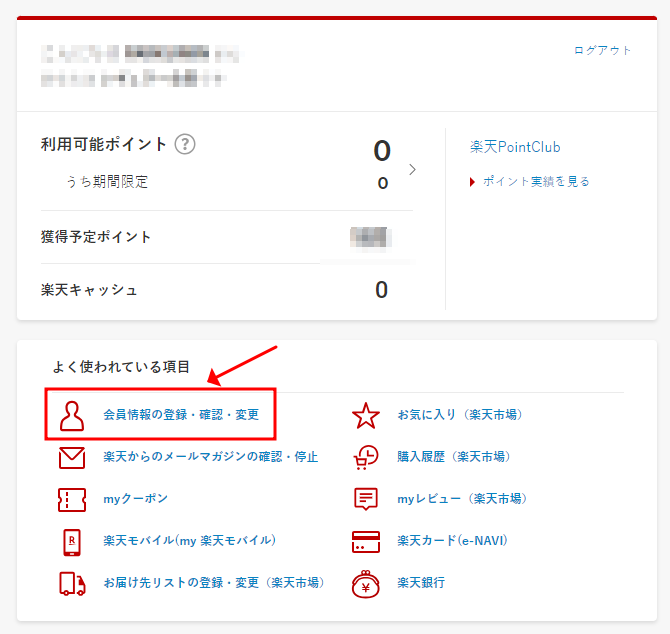Viewport: 670px width, 634px height.
Task: Click the star favorites icon
Action: click(366, 415)
